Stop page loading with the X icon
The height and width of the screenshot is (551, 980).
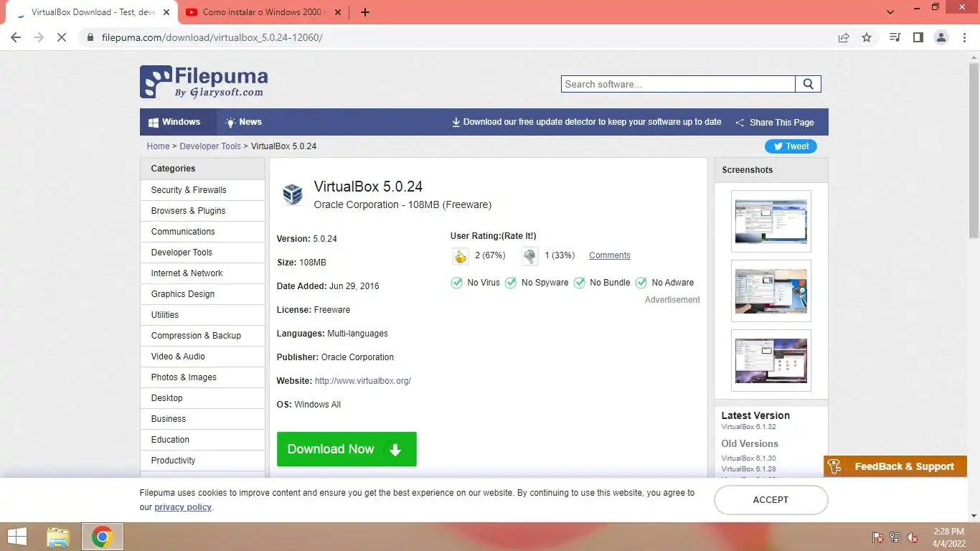(x=62, y=37)
